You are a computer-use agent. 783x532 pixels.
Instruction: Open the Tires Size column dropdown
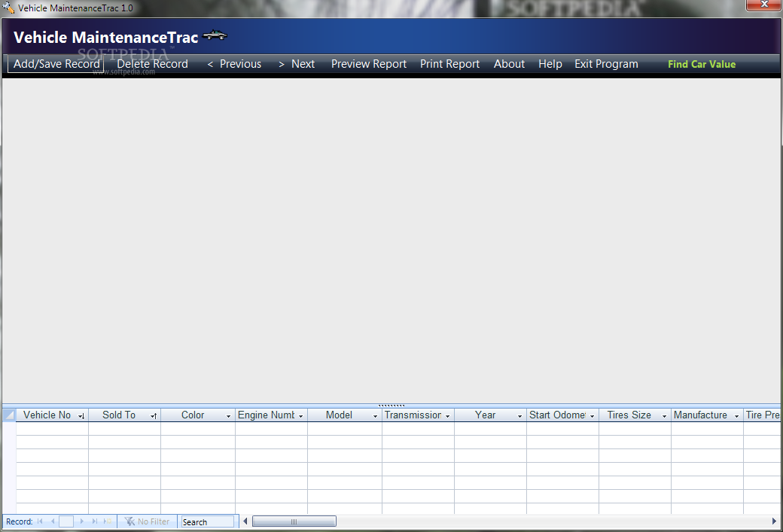point(664,415)
